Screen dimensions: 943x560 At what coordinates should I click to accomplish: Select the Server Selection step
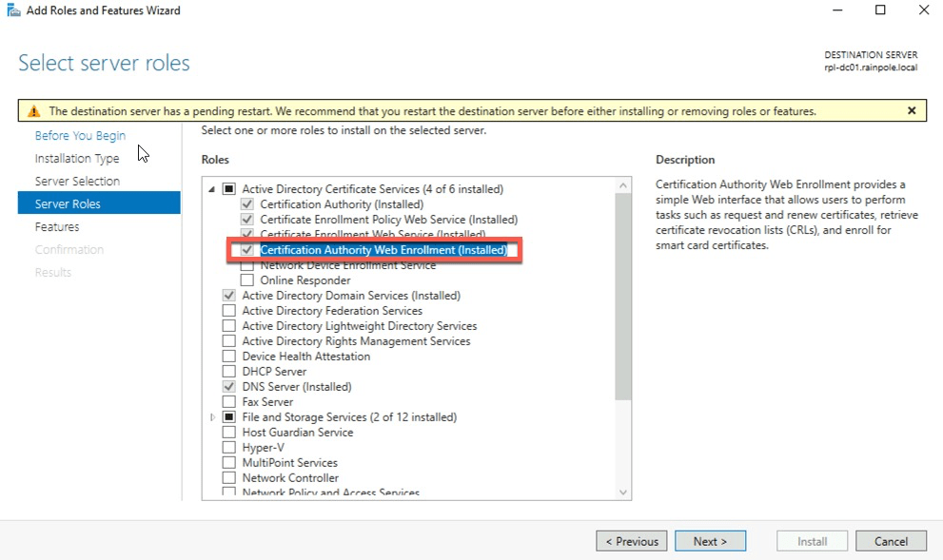pos(77,182)
